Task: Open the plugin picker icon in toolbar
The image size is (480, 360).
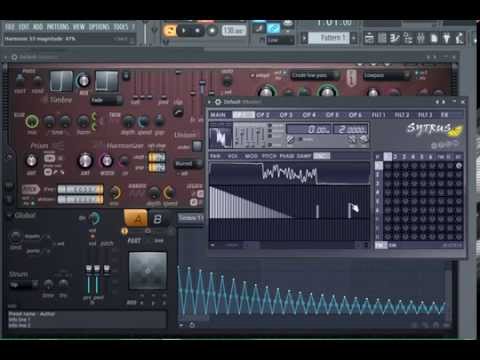Action: [447, 38]
